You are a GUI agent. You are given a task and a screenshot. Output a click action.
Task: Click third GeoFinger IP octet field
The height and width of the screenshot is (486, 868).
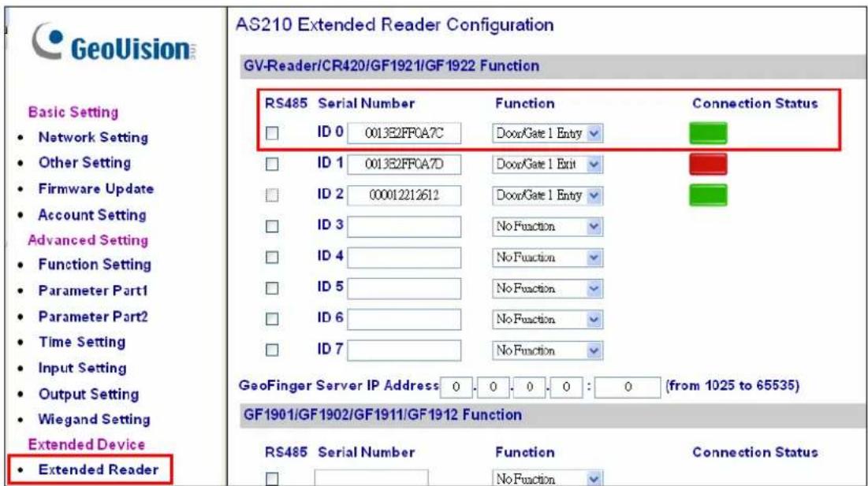point(530,387)
